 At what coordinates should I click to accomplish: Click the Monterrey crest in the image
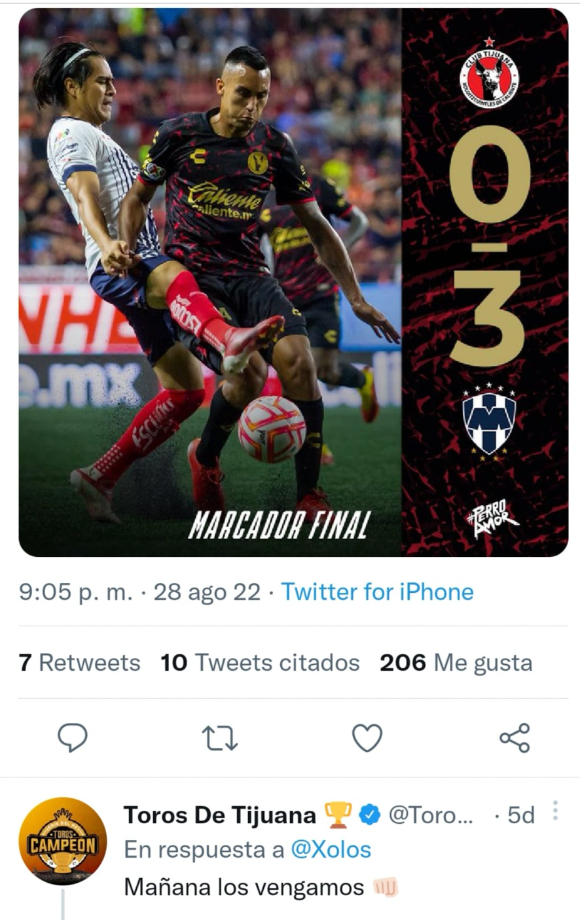pyautogui.click(x=489, y=421)
